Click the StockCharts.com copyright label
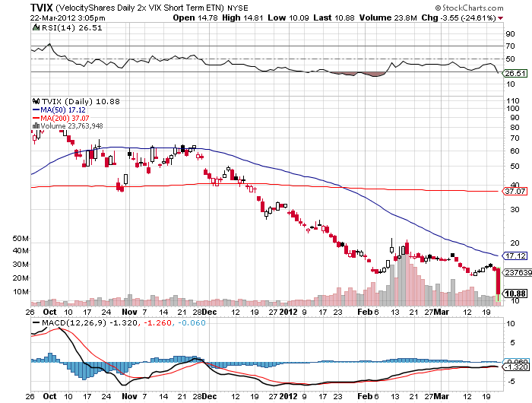The width and height of the screenshot is (532, 403). click(x=469, y=8)
